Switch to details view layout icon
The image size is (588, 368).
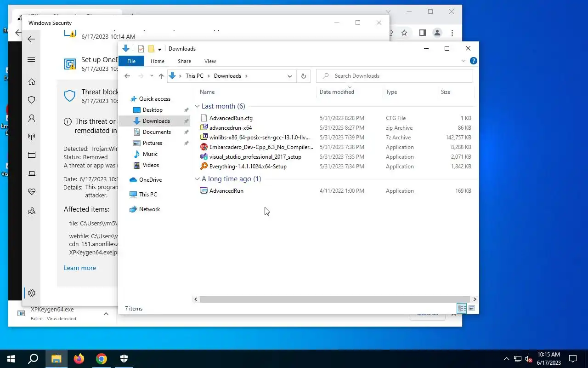pyautogui.click(x=462, y=309)
